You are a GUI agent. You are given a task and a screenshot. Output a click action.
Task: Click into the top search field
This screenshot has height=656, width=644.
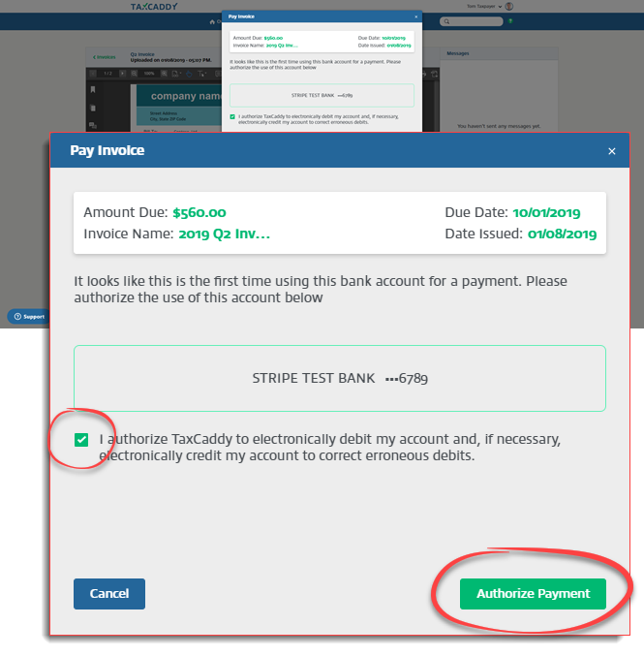[472, 21]
